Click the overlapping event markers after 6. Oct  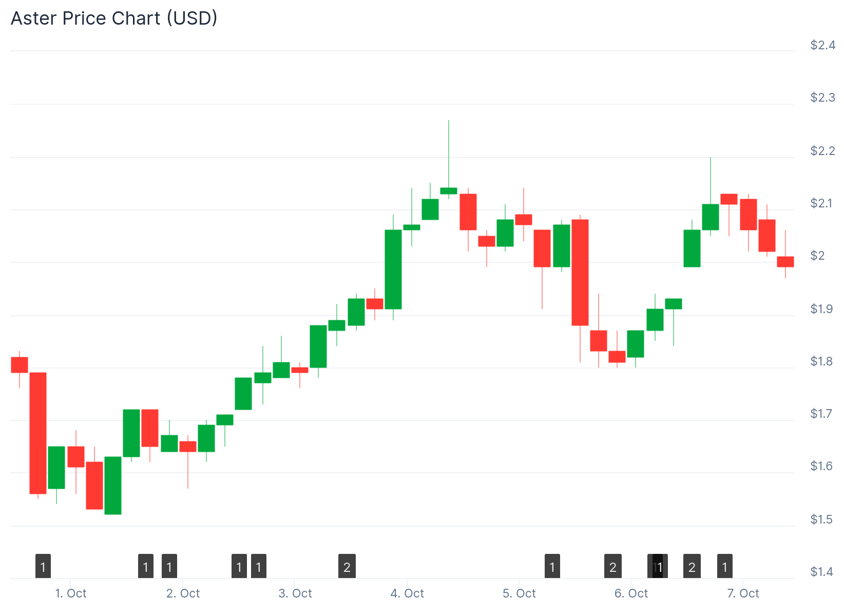(x=658, y=566)
